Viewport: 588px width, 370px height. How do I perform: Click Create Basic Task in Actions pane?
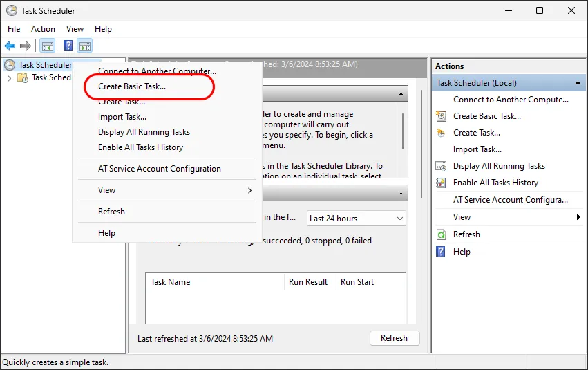(x=487, y=116)
